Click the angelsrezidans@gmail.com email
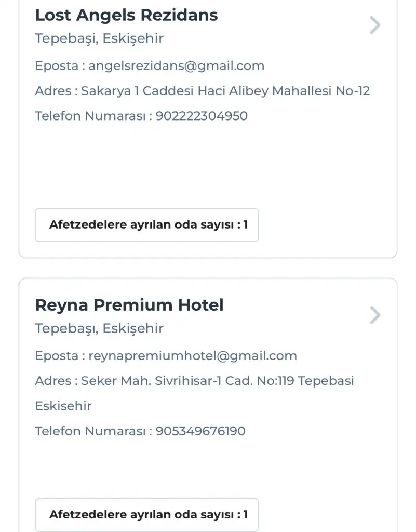The height and width of the screenshot is (532, 416). click(x=176, y=66)
